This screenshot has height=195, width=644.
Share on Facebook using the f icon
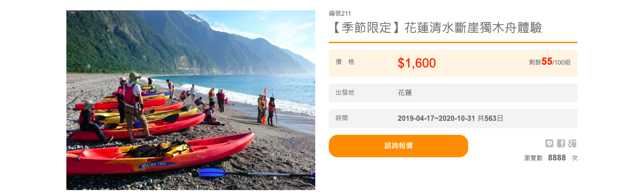[561, 143]
